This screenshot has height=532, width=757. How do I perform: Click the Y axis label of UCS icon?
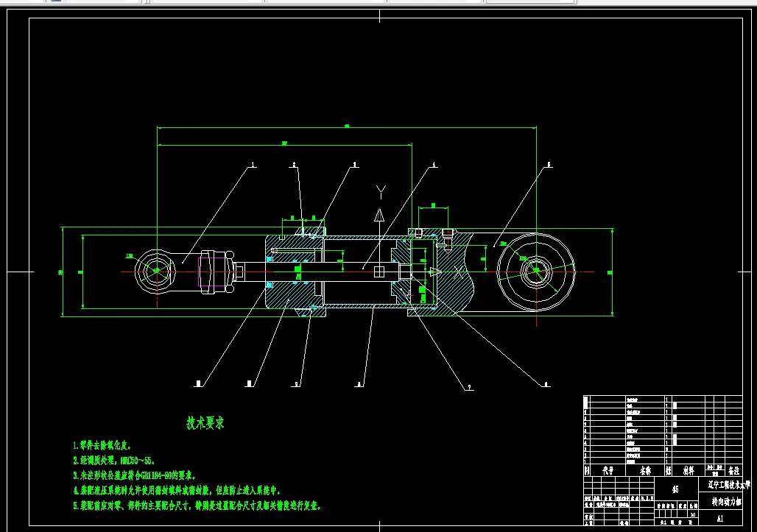pyautogui.click(x=381, y=193)
